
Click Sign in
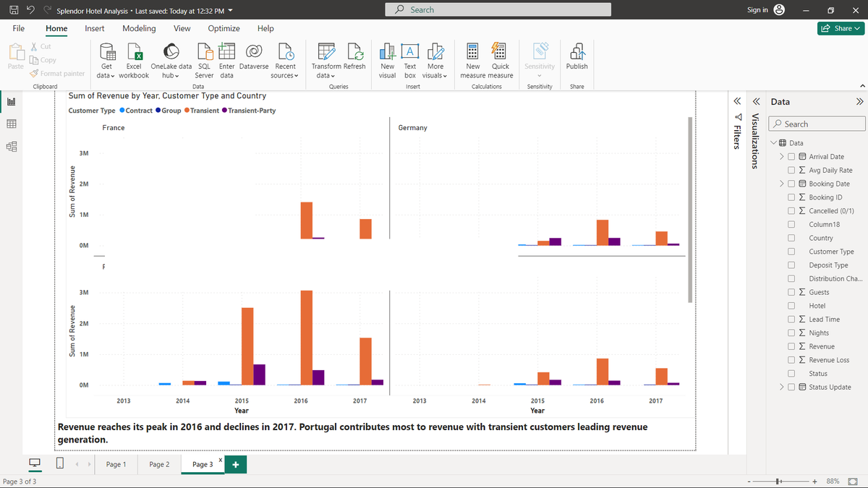point(757,10)
